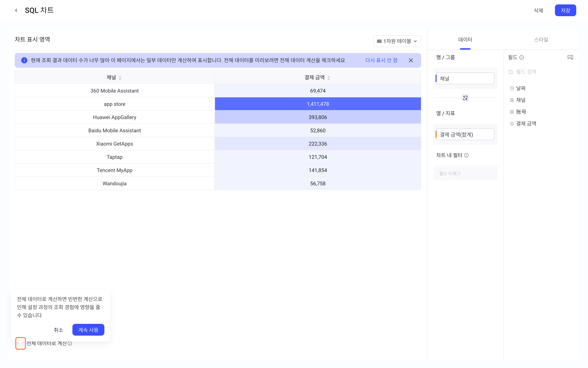Go back using the arrow beside SQL 차트
Screen dimensions: 588x368
(16, 10)
